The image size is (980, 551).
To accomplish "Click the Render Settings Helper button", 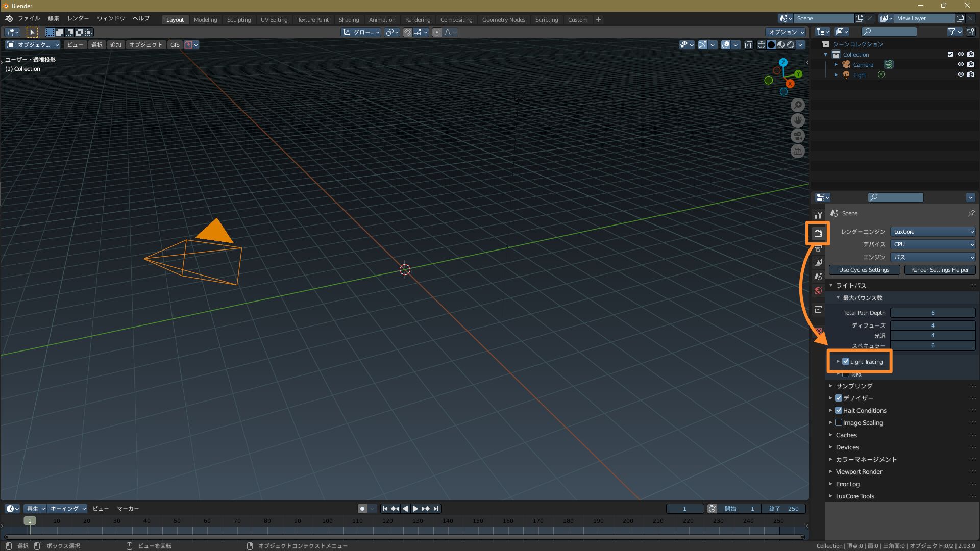I will coord(940,270).
